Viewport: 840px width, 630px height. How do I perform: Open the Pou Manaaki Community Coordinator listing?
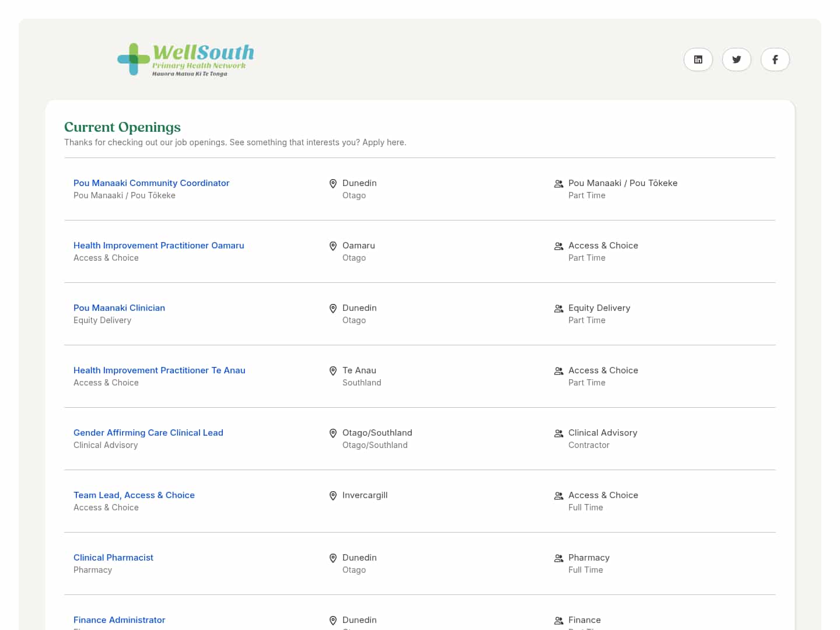coord(151,183)
